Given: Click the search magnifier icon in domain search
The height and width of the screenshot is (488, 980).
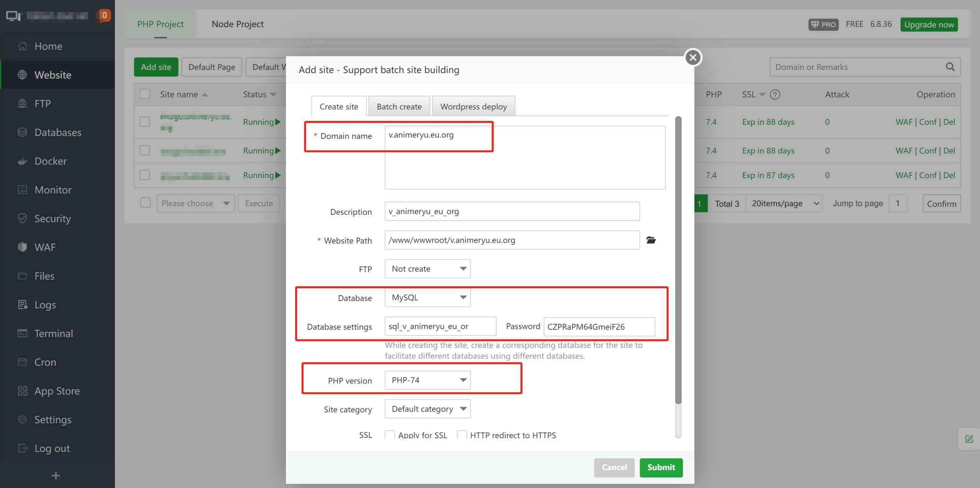Looking at the screenshot, I should [950, 67].
